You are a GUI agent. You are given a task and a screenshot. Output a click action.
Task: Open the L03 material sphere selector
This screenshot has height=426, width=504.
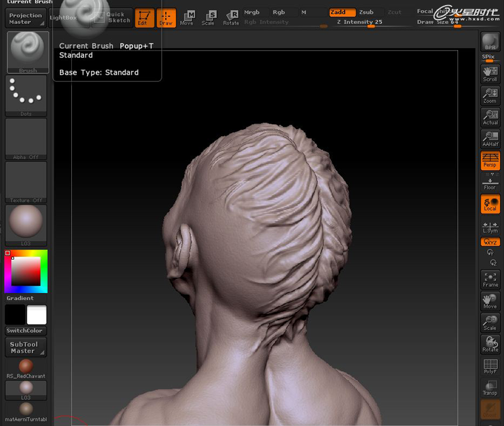click(26, 225)
